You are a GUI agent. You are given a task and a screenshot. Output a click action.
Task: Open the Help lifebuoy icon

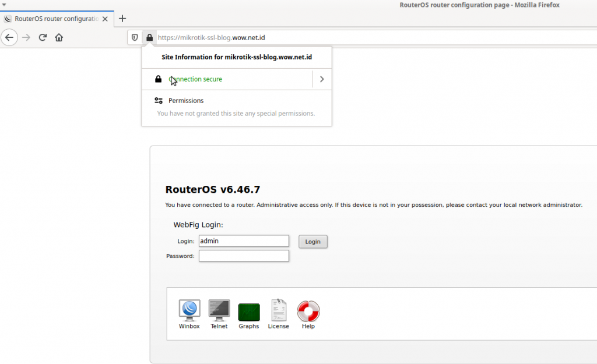pyautogui.click(x=308, y=311)
